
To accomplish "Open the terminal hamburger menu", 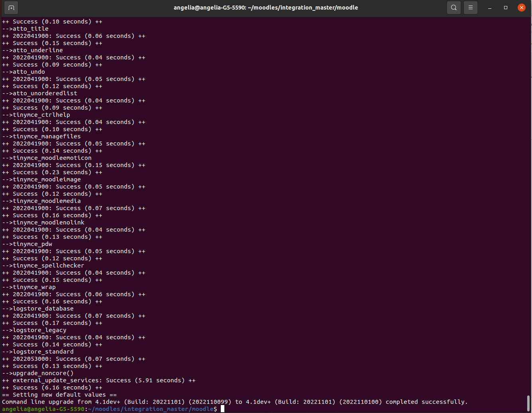I will click(x=471, y=8).
